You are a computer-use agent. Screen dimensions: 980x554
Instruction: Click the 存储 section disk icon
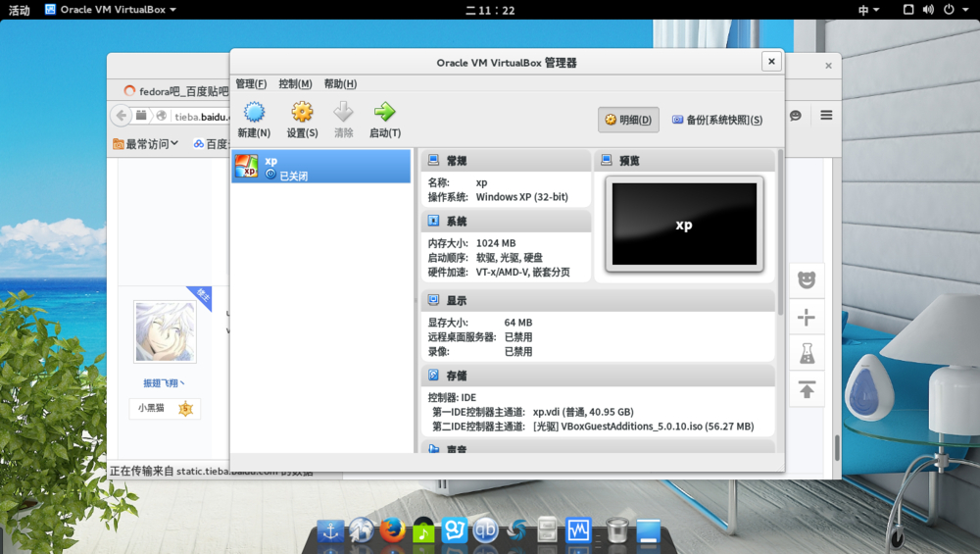[x=433, y=375]
